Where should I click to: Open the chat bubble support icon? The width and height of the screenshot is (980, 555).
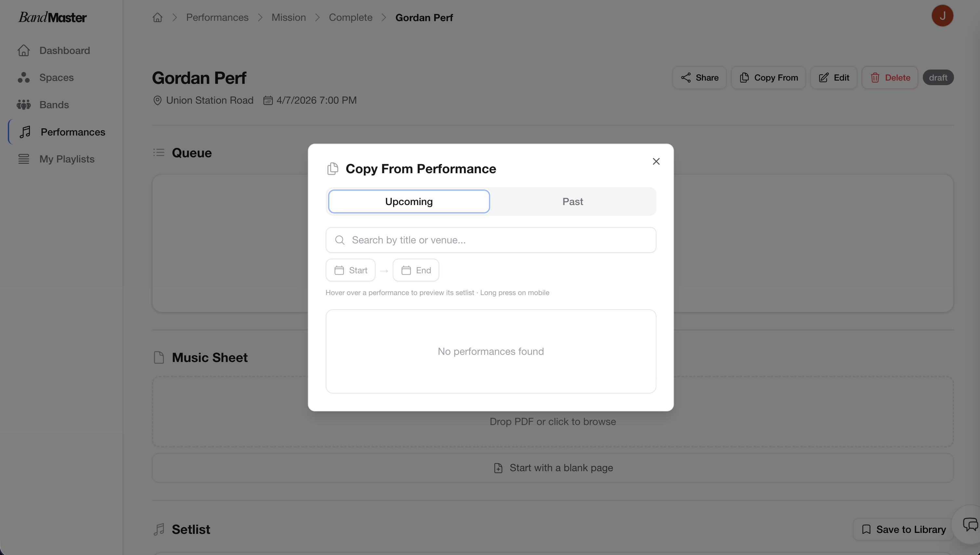coord(970,524)
